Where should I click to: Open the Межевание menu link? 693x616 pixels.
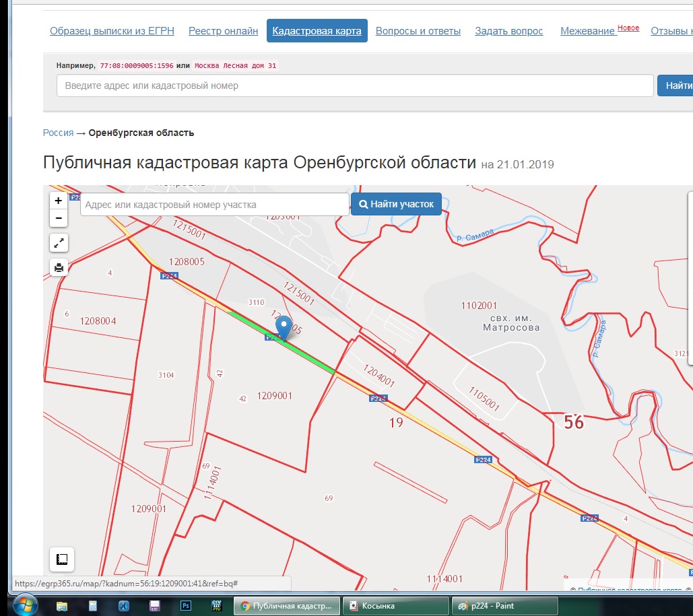point(587,31)
